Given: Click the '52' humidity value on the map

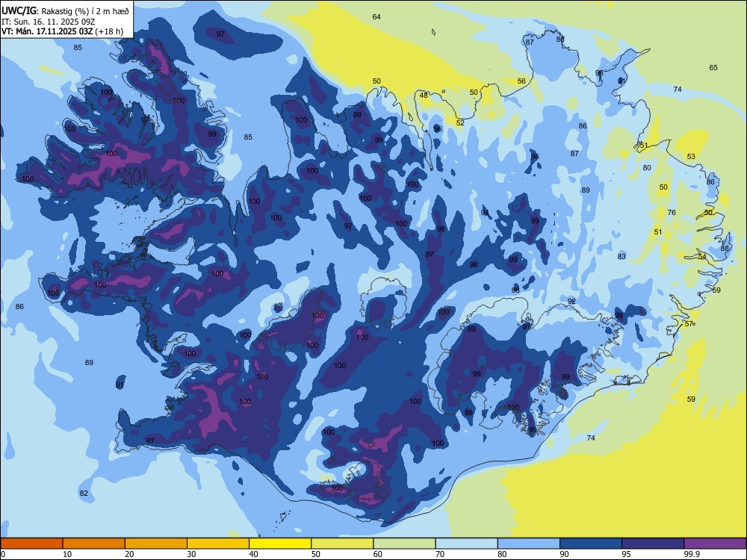Looking at the screenshot, I should [460, 123].
